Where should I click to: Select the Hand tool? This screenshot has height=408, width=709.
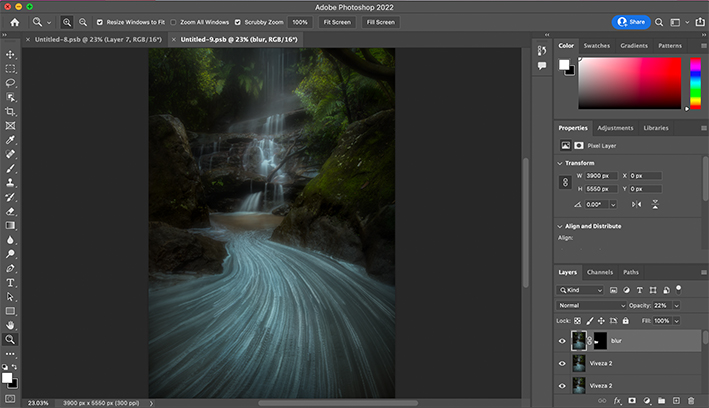click(11, 325)
